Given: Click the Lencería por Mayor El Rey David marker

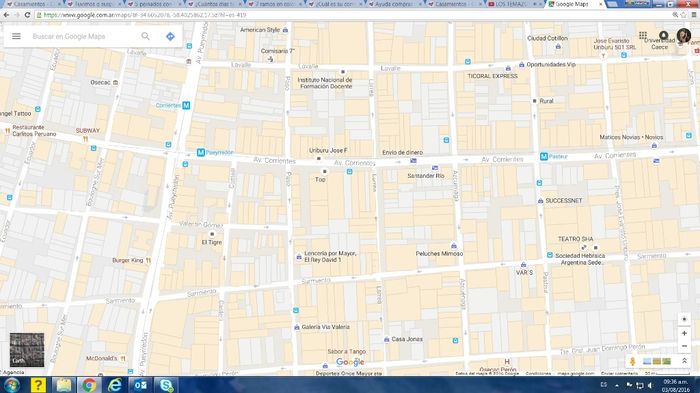Looking at the screenshot, I should pos(299,257).
